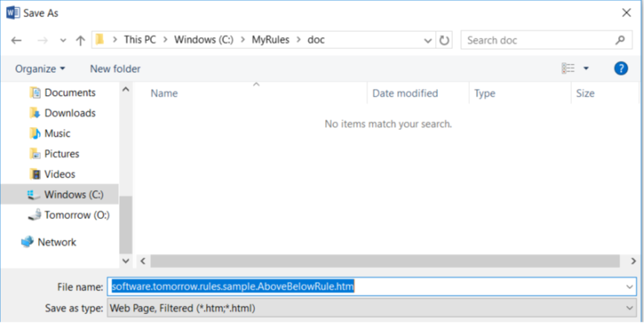This screenshot has width=644, height=323.
Task: Refresh the doc folder listing
Action: (445, 40)
